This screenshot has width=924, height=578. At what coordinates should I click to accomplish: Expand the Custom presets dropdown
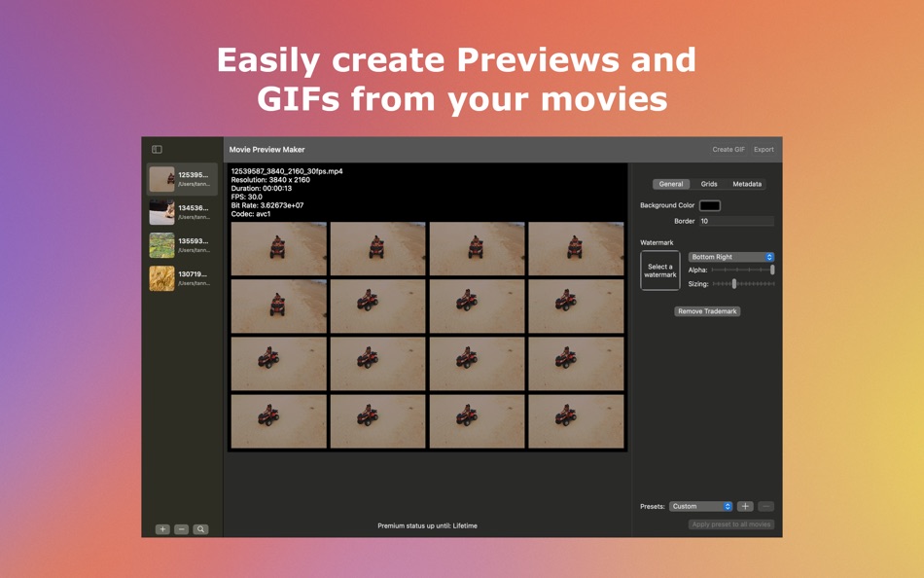point(701,506)
